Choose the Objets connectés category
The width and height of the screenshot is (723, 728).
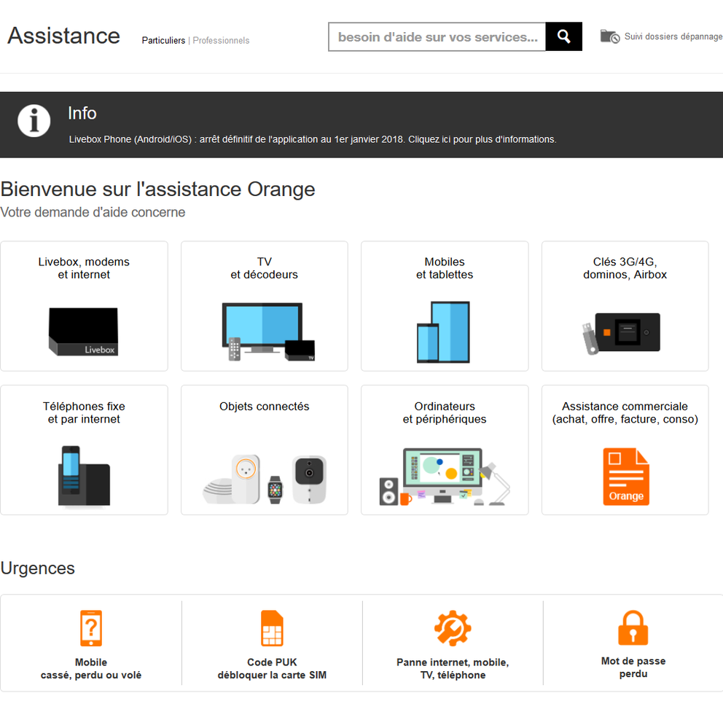pos(264,450)
